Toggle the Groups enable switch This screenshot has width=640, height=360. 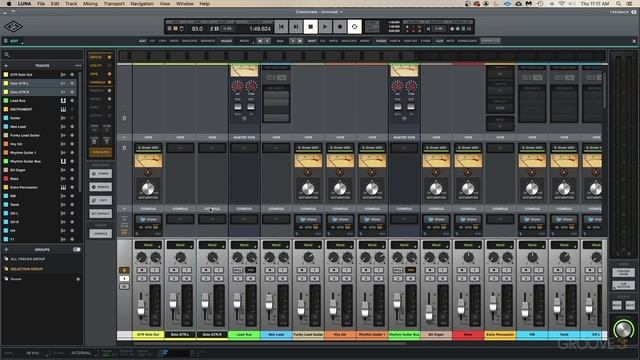click(x=76, y=249)
